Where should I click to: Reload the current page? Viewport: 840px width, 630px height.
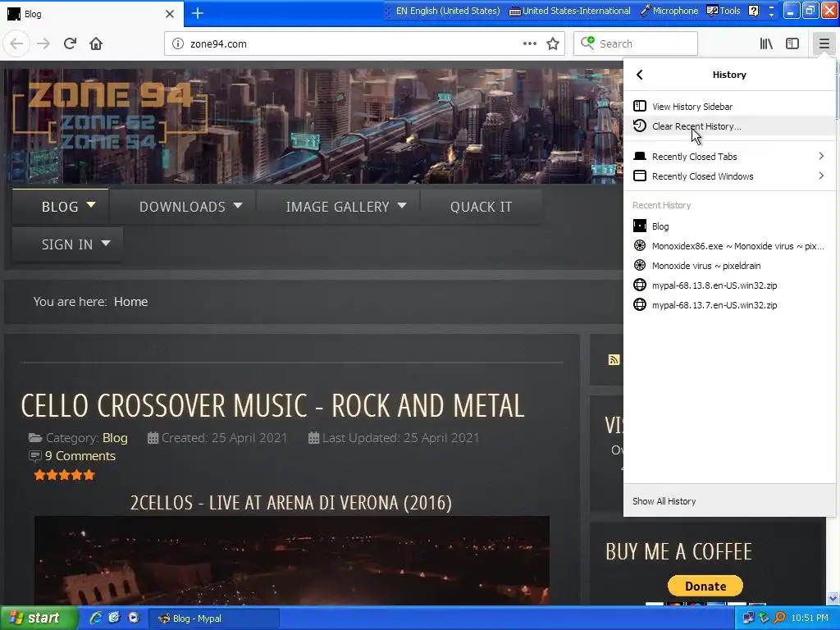click(70, 44)
